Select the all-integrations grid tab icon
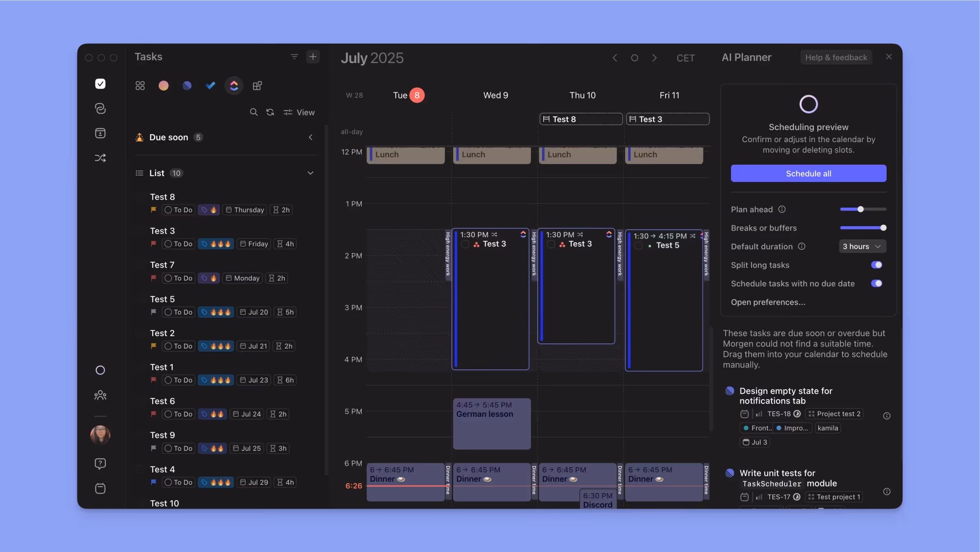 point(140,86)
